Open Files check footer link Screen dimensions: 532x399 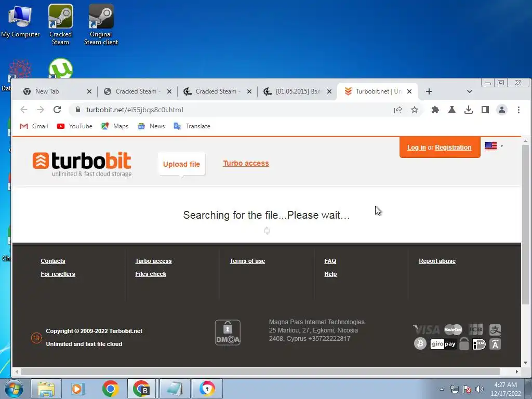tap(151, 274)
